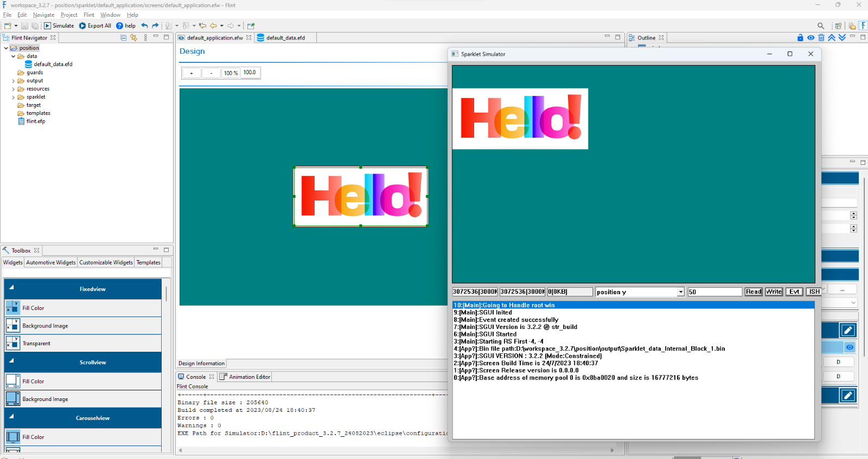Toggle the lock icon in Outline panel
The height and width of the screenshot is (459, 868).
tap(800, 37)
